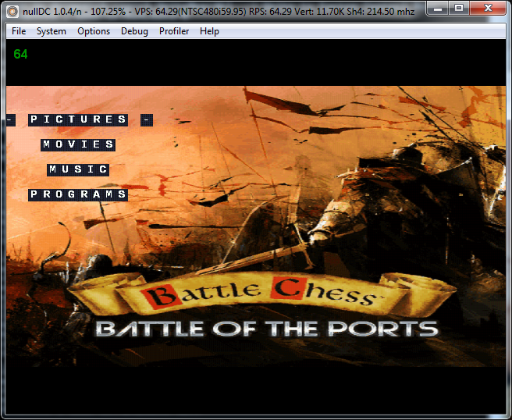512x420 pixels.
Task: Open the Options menu
Action: [x=94, y=31]
